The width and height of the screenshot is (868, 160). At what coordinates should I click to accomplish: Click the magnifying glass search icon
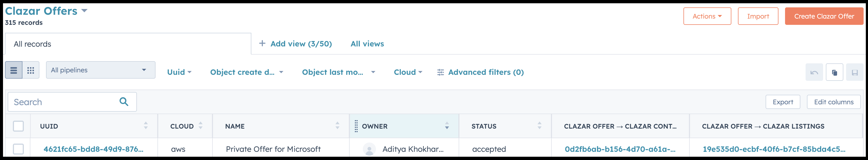(124, 102)
